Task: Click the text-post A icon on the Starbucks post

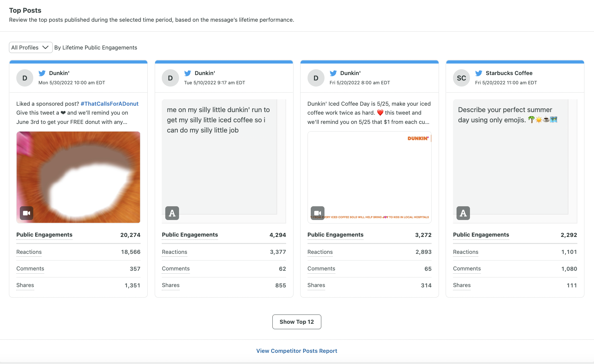Action: point(463,213)
